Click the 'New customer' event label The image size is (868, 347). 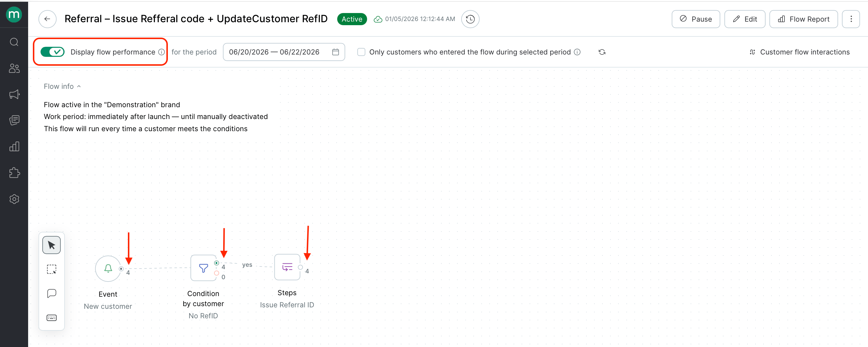point(108,306)
